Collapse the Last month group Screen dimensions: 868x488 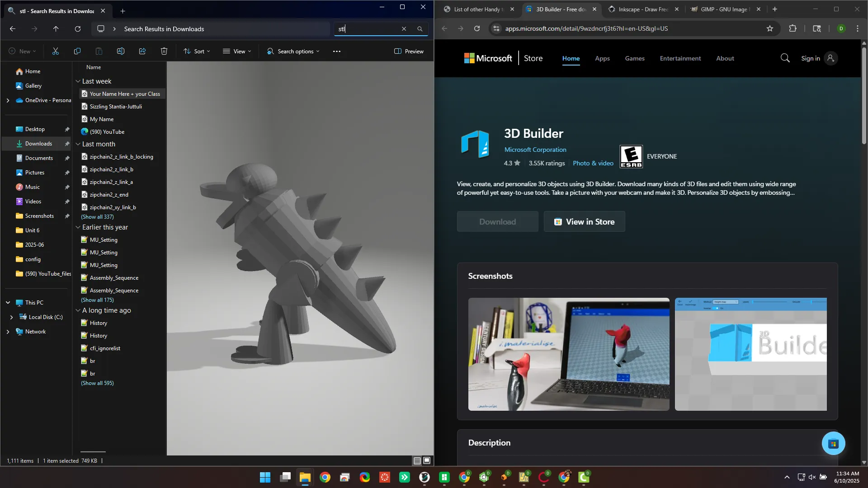(x=78, y=144)
